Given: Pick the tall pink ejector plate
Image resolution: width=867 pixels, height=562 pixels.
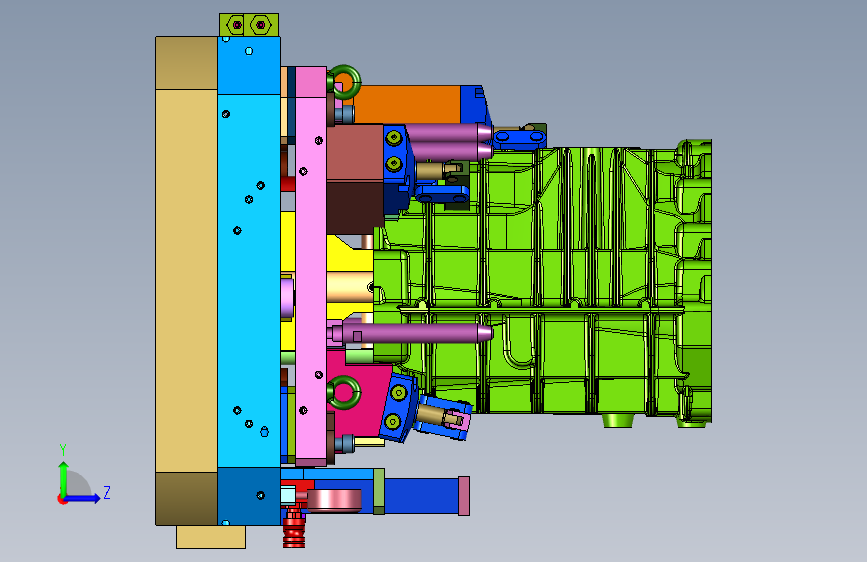Looking at the screenshot, I should click(311, 266).
